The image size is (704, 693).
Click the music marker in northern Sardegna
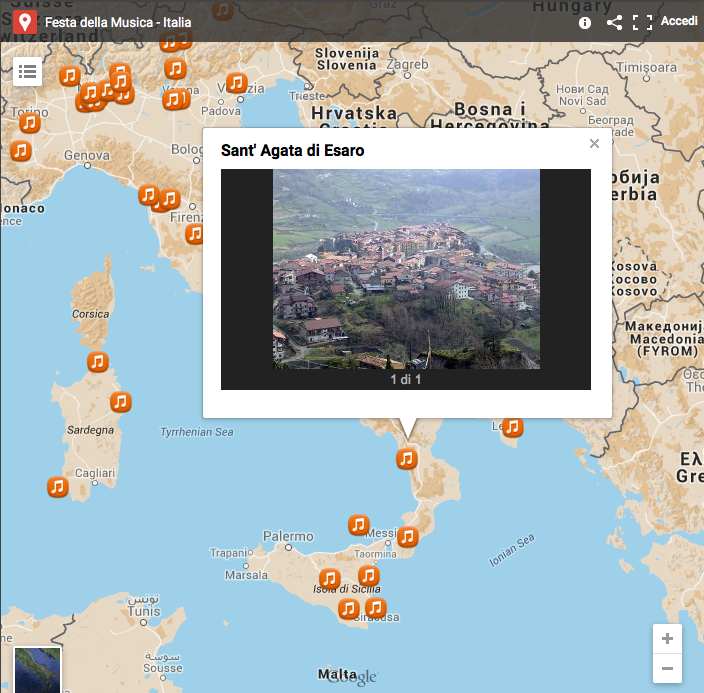97,362
